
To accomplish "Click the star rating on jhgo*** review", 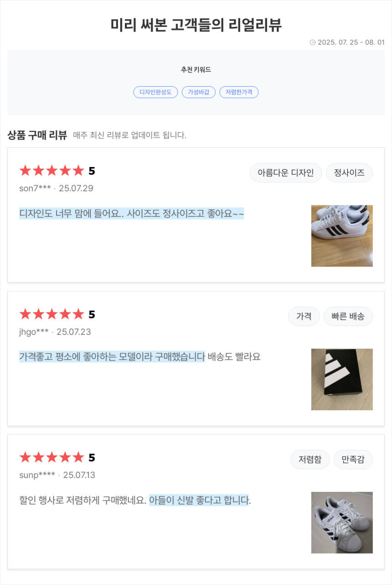I will pyautogui.click(x=52, y=314).
